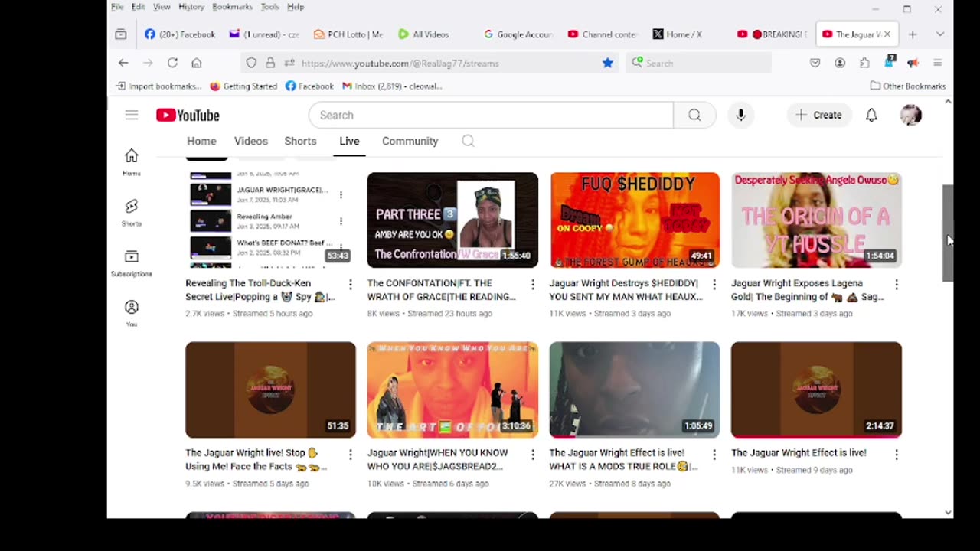980x551 pixels.
Task: Open THE ORIGIN OF A YT HUSSLE thumbnail
Action: tap(816, 220)
